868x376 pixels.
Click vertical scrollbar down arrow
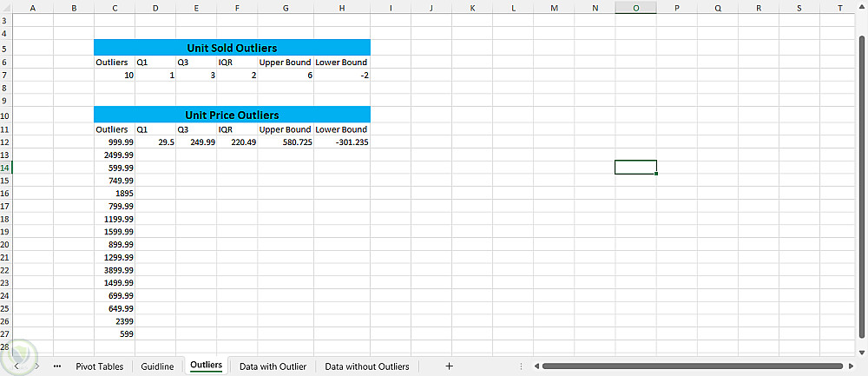pos(861,353)
